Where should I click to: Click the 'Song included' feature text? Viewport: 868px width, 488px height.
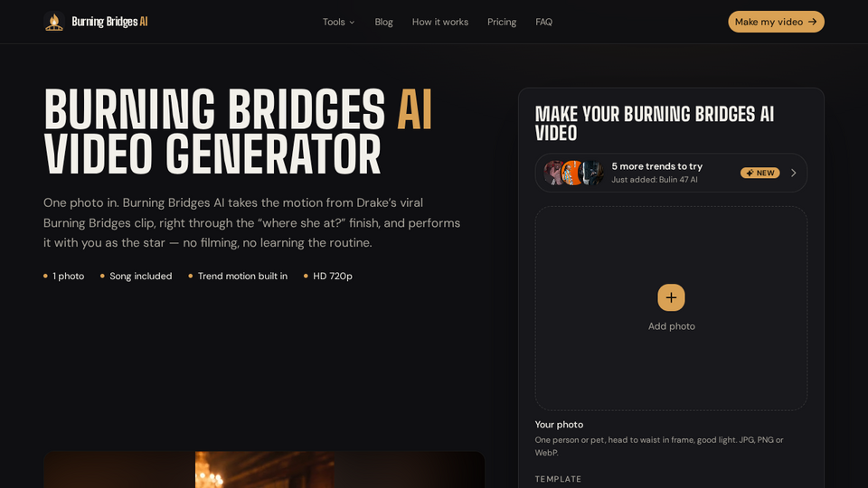point(141,277)
